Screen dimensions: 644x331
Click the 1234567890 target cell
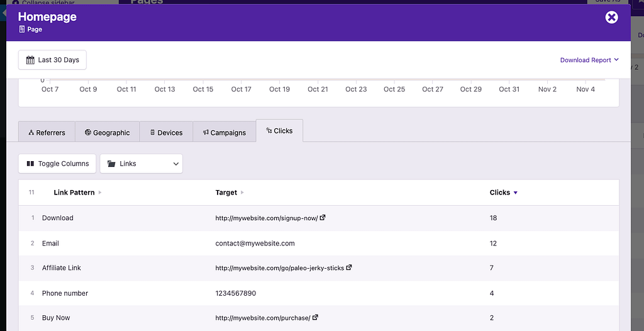click(x=236, y=293)
